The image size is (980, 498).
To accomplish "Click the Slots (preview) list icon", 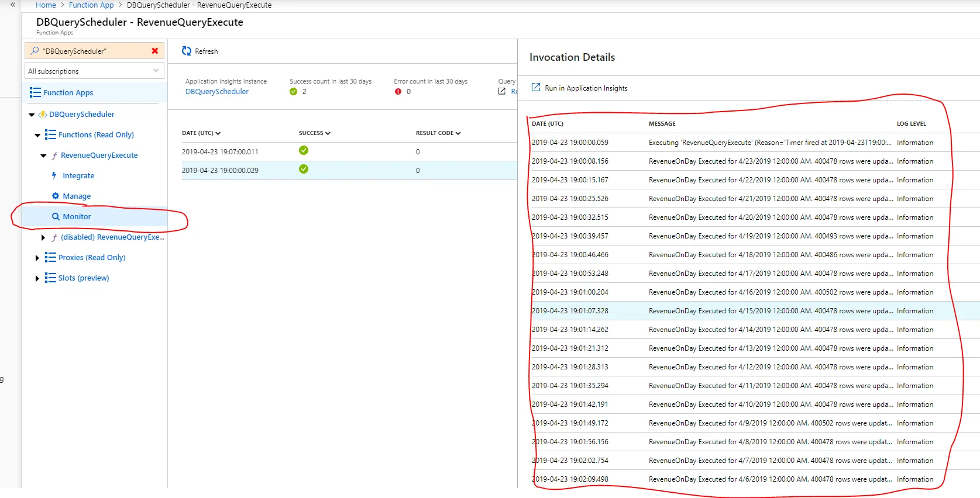I will point(50,278).
